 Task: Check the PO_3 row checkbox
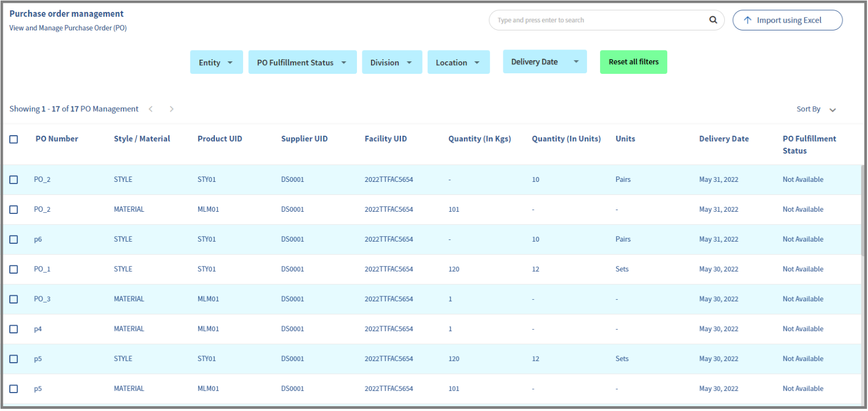(x=14, y=299)
